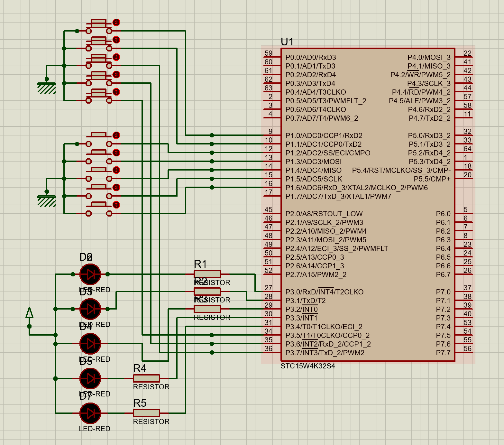Click wire junction dot on P3.5 line
This screenshot has height=445, width=504.
click(x=212, y=335)
